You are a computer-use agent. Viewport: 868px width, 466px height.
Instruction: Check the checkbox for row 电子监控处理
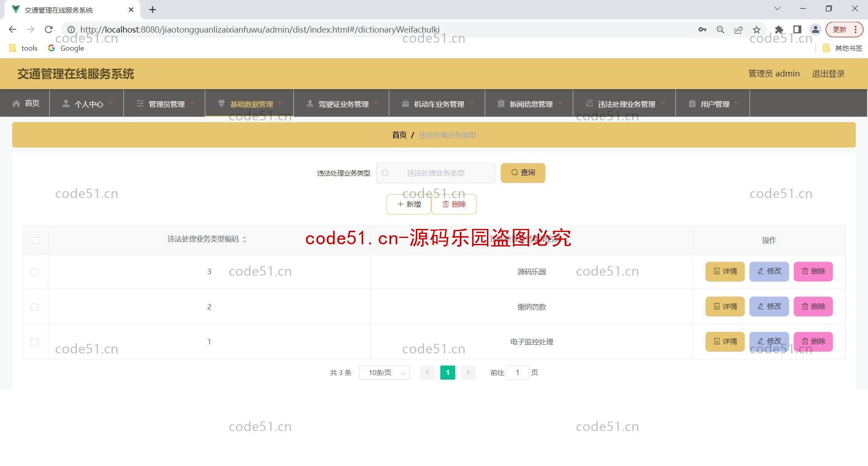coord(34,342)
